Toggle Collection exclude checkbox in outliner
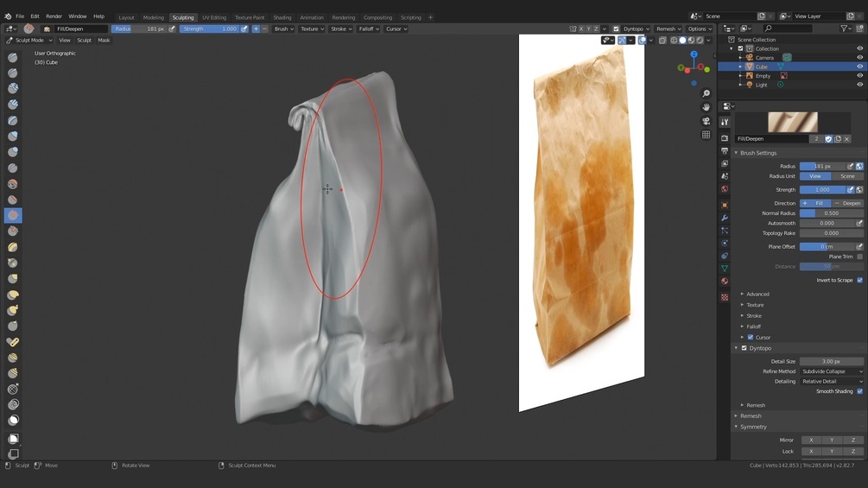868x488 pixels. click(740, 48)
